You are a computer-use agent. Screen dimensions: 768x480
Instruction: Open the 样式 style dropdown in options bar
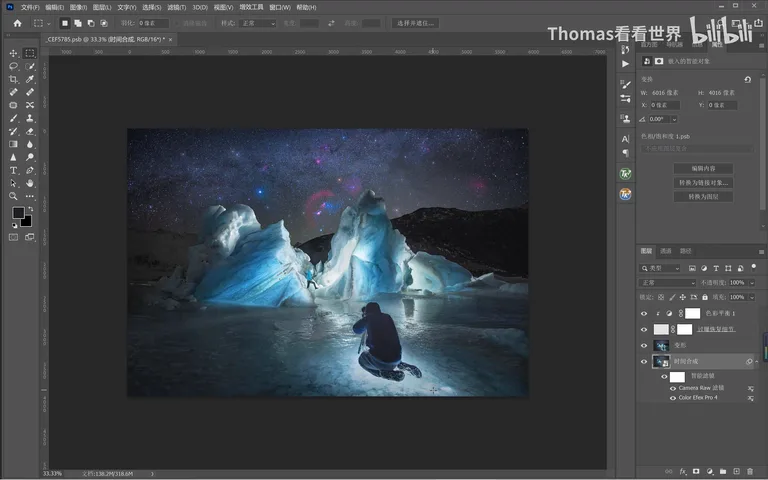[x=258, y=23]
